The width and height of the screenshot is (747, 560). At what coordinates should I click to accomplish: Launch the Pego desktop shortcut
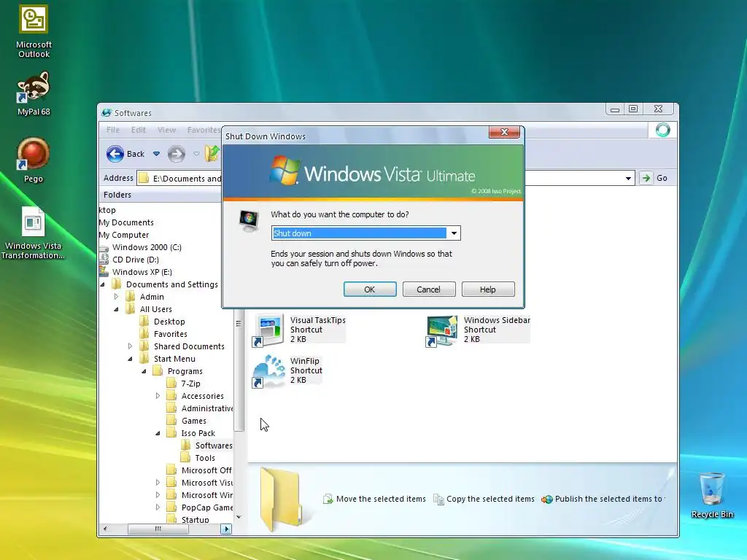click(34, 160)
